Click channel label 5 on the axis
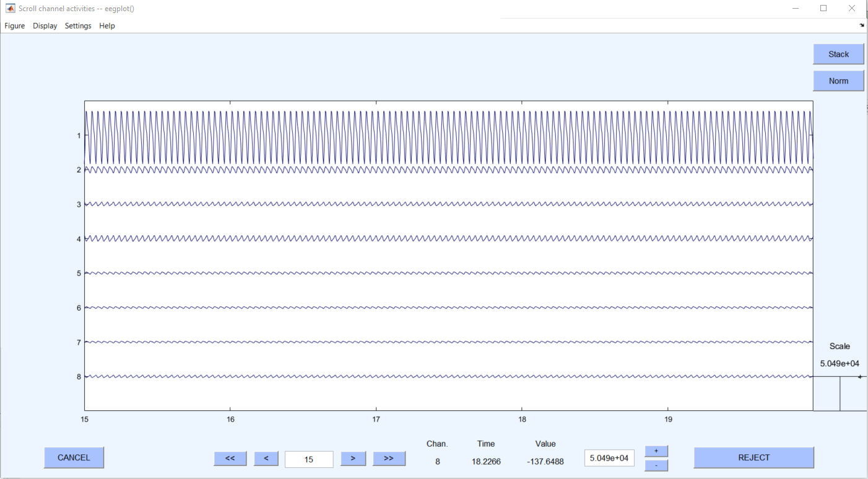 [x=79, y=273]
